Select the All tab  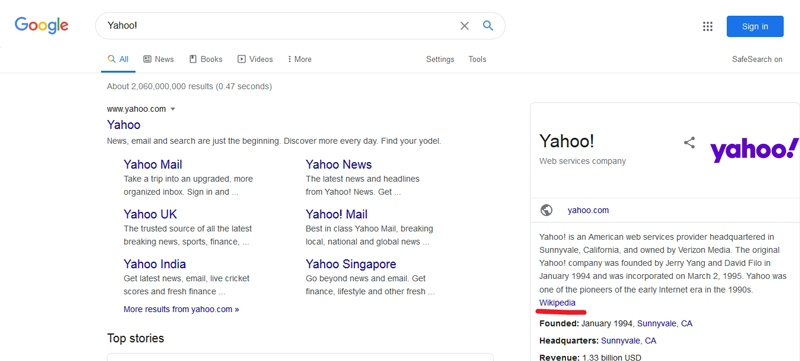tap(118, 59)
